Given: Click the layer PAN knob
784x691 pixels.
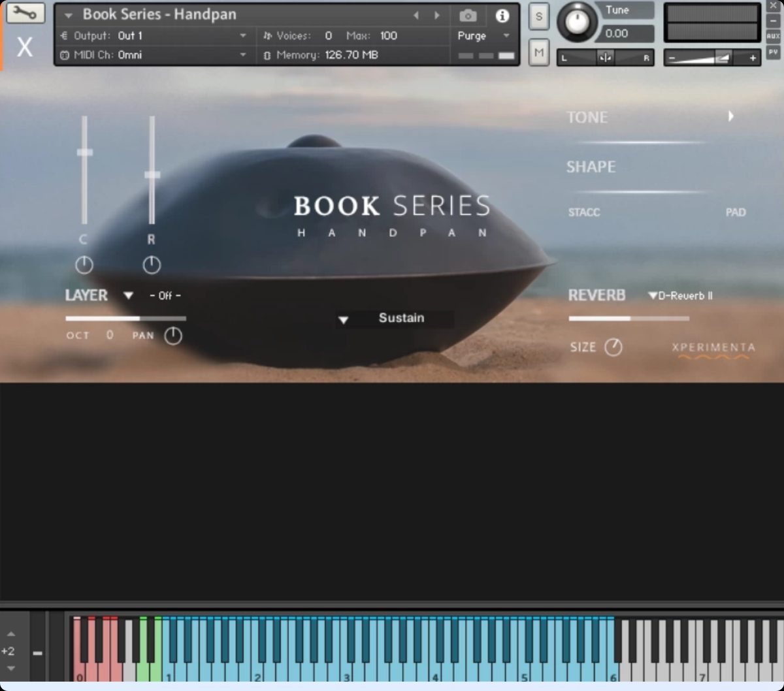Looking at the screenshot, I should pos(173,336).
